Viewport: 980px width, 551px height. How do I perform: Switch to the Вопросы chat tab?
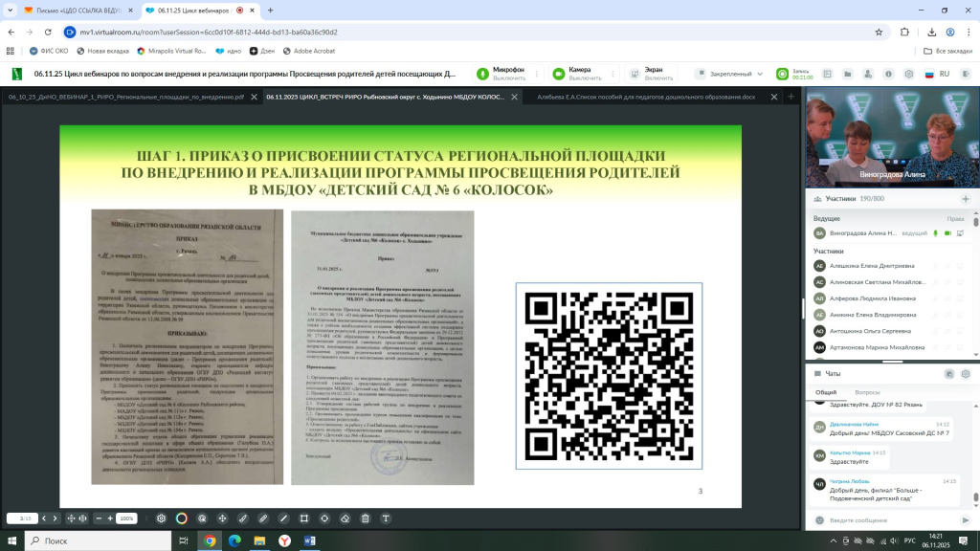point(867,392)
